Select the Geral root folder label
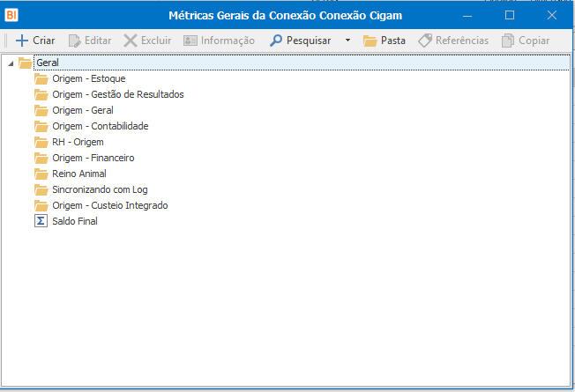 click(48, 63)
